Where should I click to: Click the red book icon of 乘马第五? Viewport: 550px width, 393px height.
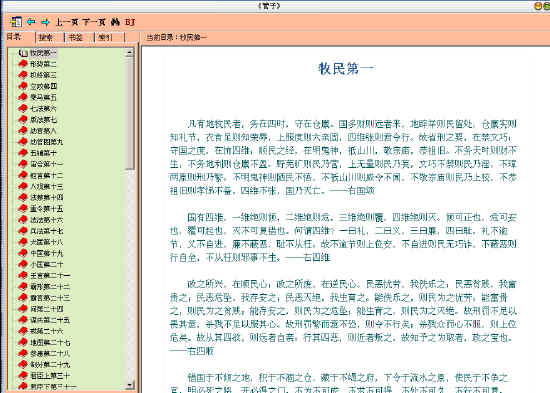(23, 97)
